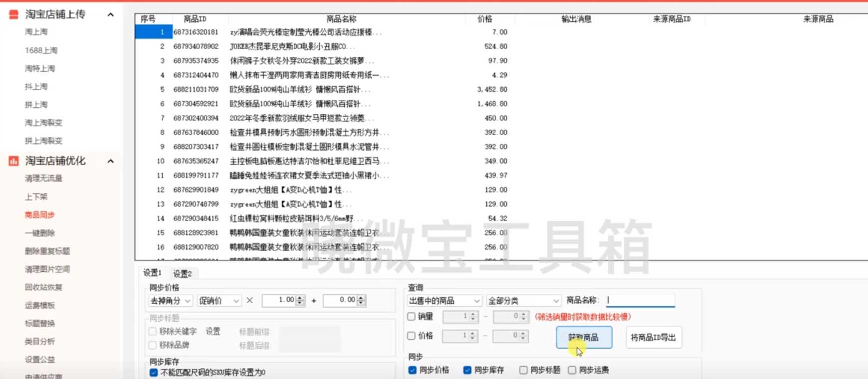868x379 pixels.
Task: Click the 序号 column header
Action: (148, 19)
